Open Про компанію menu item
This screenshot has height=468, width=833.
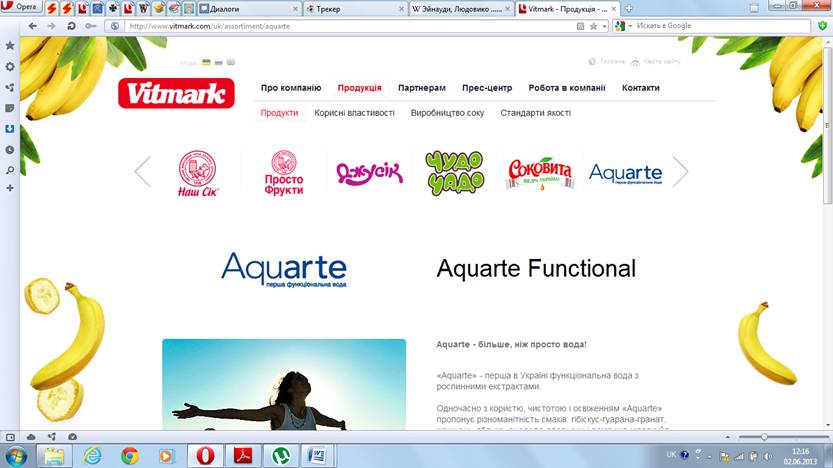coord(291,88)
